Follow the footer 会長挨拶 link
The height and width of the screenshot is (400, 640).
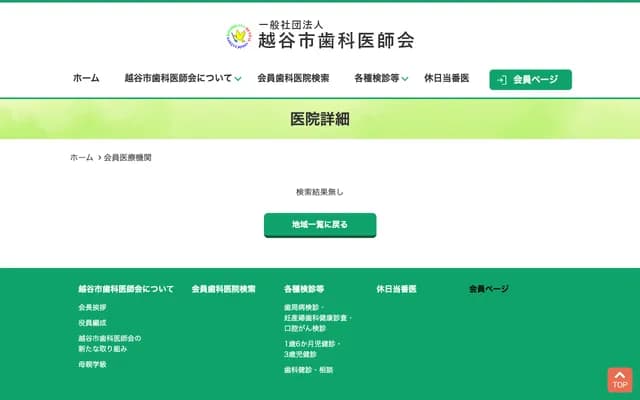click(92, 307)
